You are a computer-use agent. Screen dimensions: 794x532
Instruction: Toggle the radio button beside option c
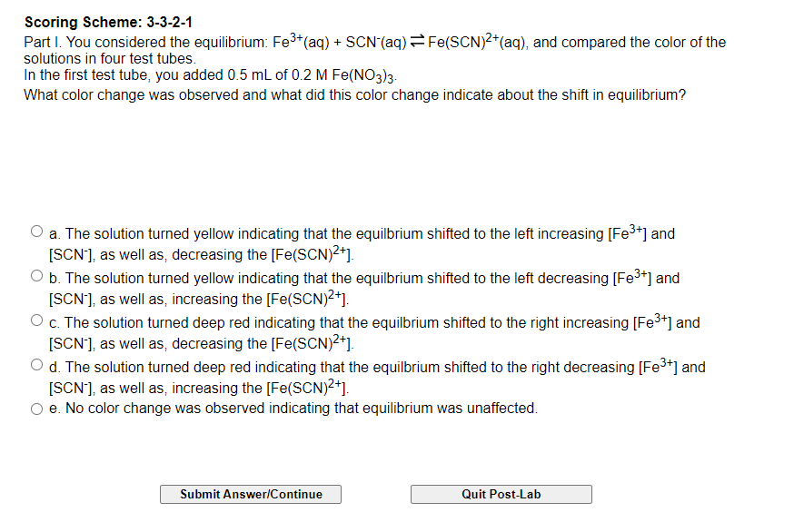(36, 319)
